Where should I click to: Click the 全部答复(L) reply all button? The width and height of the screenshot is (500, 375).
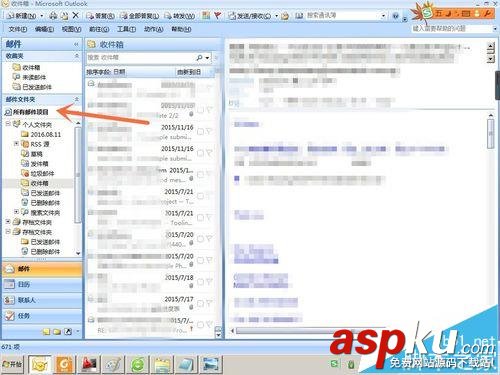point(139,16)
